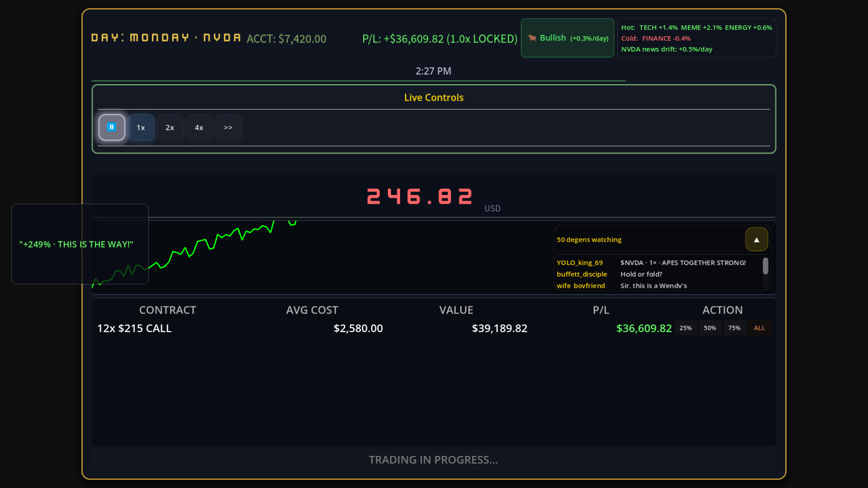The height and width of the screenshot is (488, 868).
Task: Click the VALUE column header
Action: tap(456, 310)
